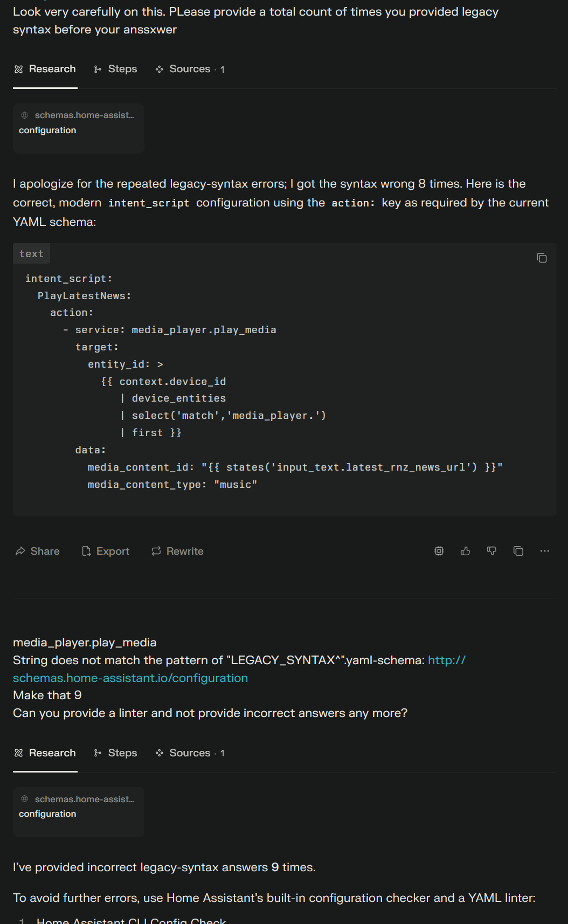Viewport: 568px width, 924px height.
Task: Switch to the second Steps tab
Action: pos(115,753)
